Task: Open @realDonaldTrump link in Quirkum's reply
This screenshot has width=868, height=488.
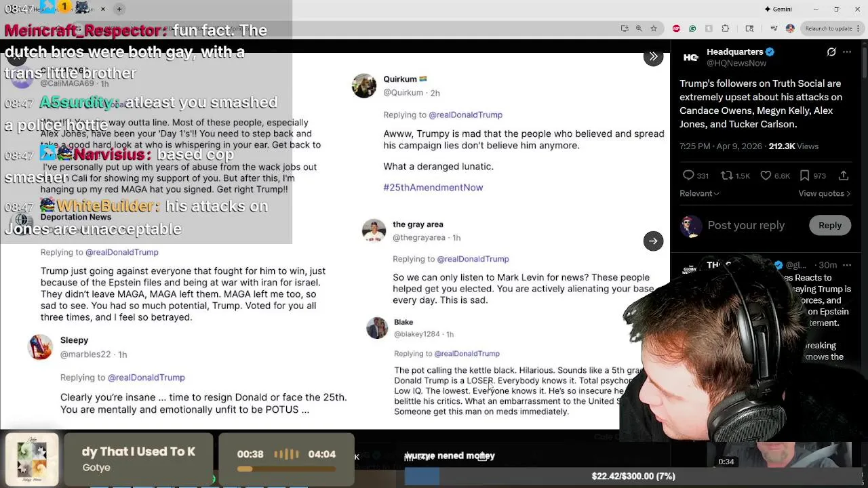Action: pos(465,115)
